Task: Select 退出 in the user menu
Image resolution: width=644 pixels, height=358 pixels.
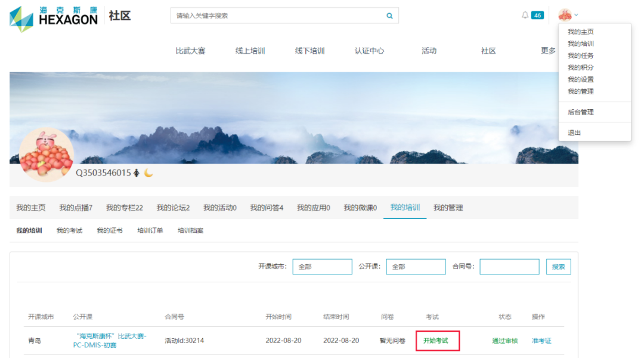Action: [x=574, y=132]
